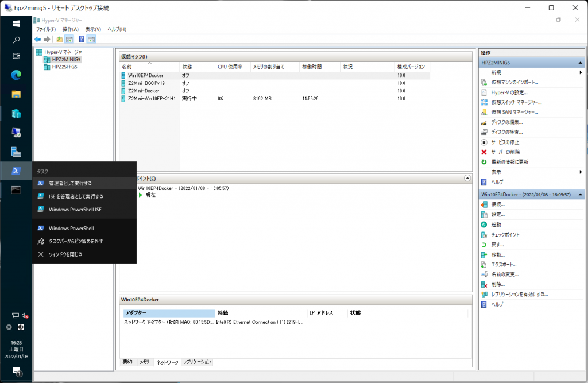Open the ヘルプ(H) menu
The height and width of the screenshot is (383, 588).
pos(117,29)
